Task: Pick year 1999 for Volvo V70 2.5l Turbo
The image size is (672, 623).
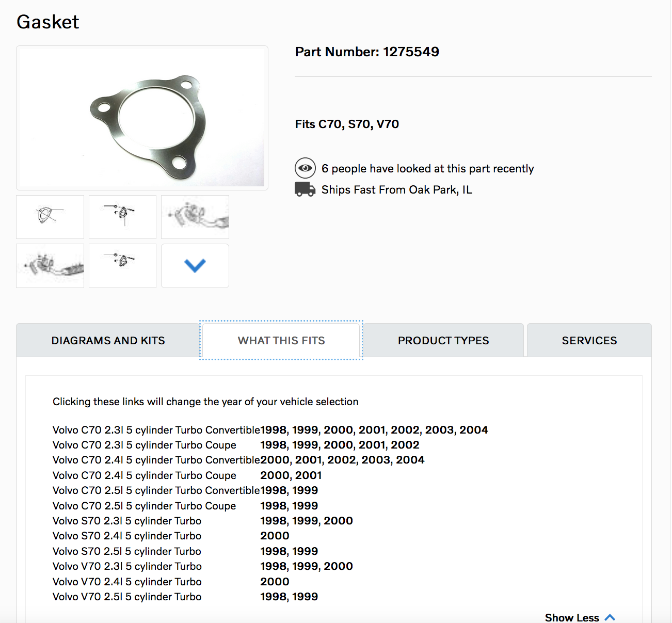Action: (305, 597)
